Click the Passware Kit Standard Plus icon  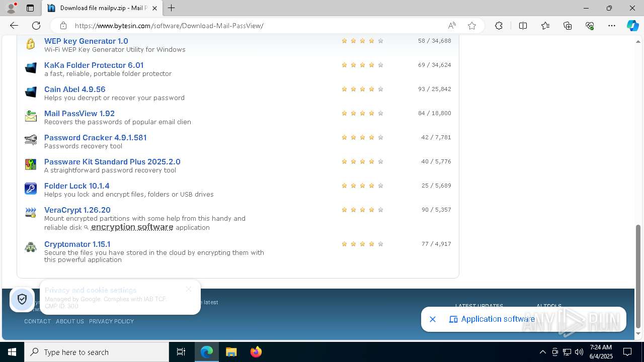(x=31, y=164)
